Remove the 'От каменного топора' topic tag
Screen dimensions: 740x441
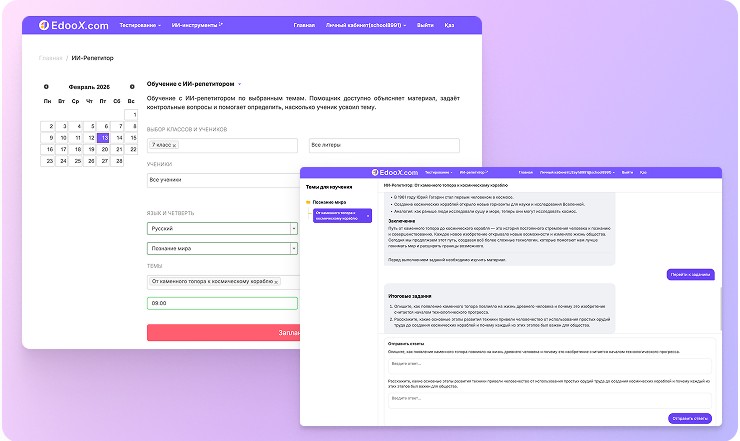(276, 282)
